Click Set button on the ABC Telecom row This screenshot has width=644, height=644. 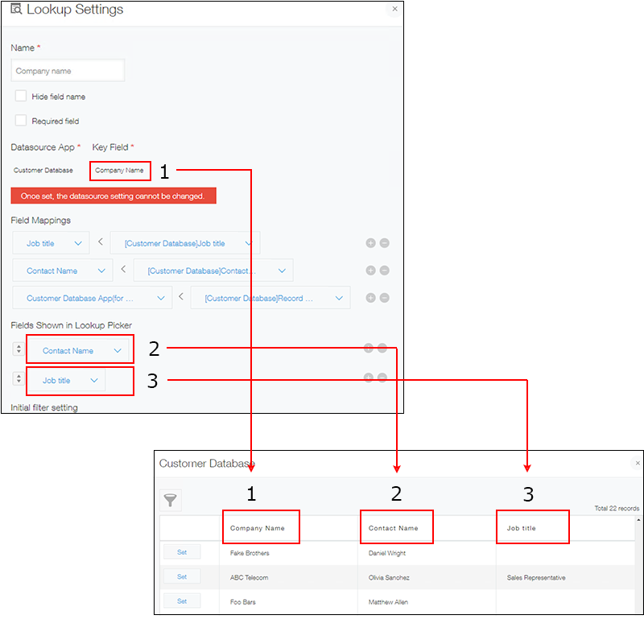pyautogui.click(x=182, y=576)
